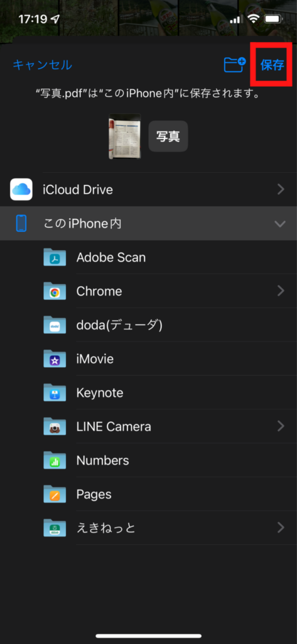Expand iCloud Drive with its chevron

(x=281, y=189)
